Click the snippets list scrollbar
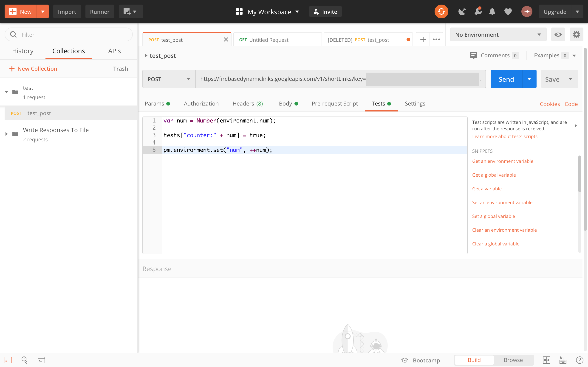Screen dimensions: 588x367 [580, 174]
